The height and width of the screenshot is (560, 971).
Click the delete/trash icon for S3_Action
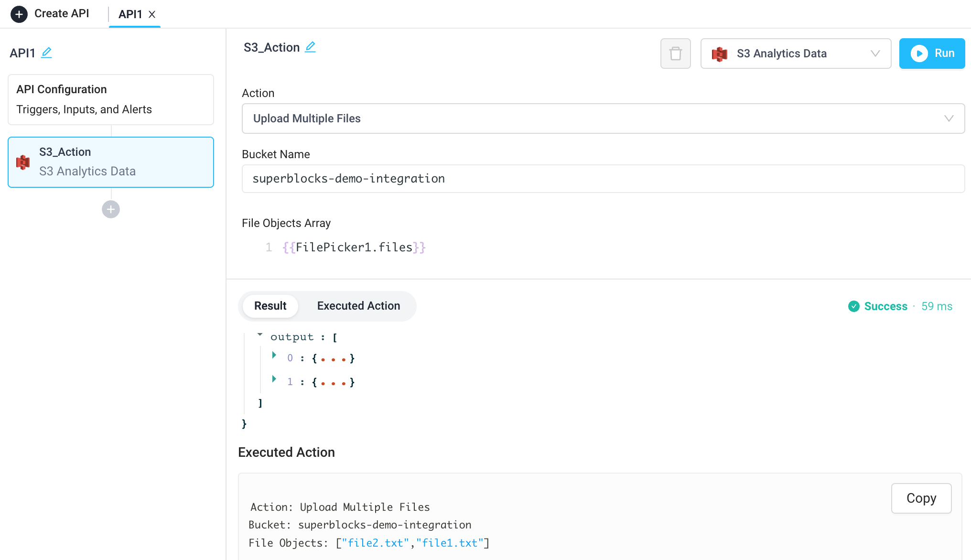[x=675, y=54]
